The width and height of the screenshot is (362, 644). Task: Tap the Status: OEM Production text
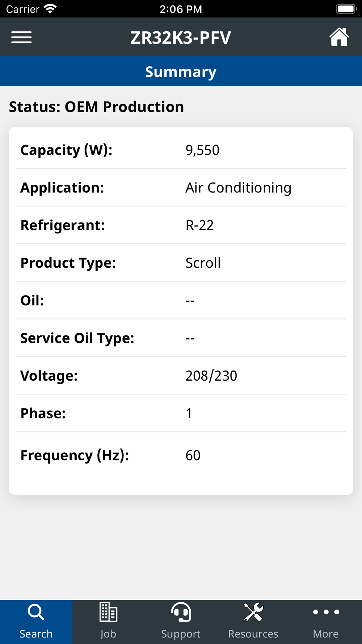(x=96, y=107)
